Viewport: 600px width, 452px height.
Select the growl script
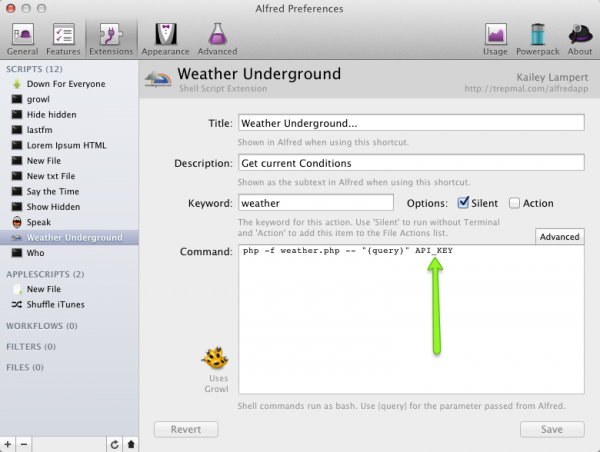coord(69,99)
